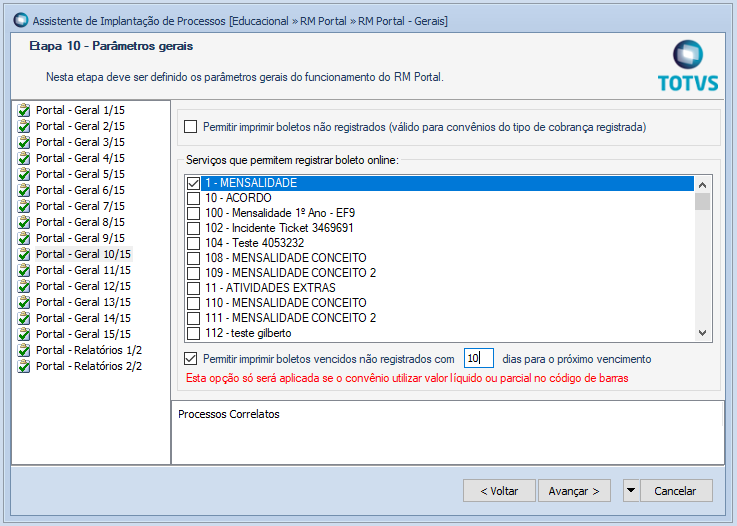Go to step Portal - Geral 9/15
The height and width of the screenshot is (526, 737).
pos(80,238)
